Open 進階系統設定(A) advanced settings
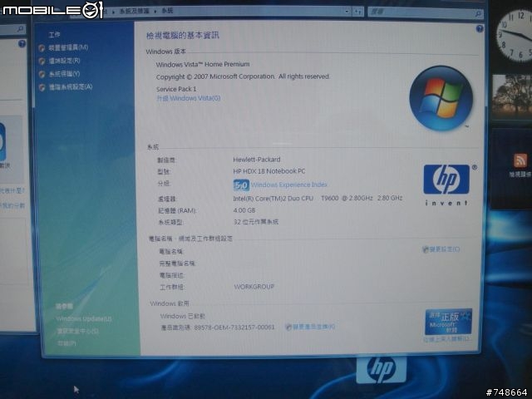Image resolution: width=532 pixels, height=399 pixels. pos(70,87)
